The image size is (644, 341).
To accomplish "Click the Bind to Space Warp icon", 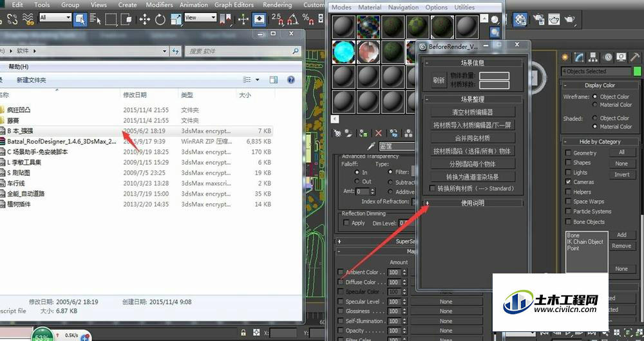I will [x=28, y=19].
